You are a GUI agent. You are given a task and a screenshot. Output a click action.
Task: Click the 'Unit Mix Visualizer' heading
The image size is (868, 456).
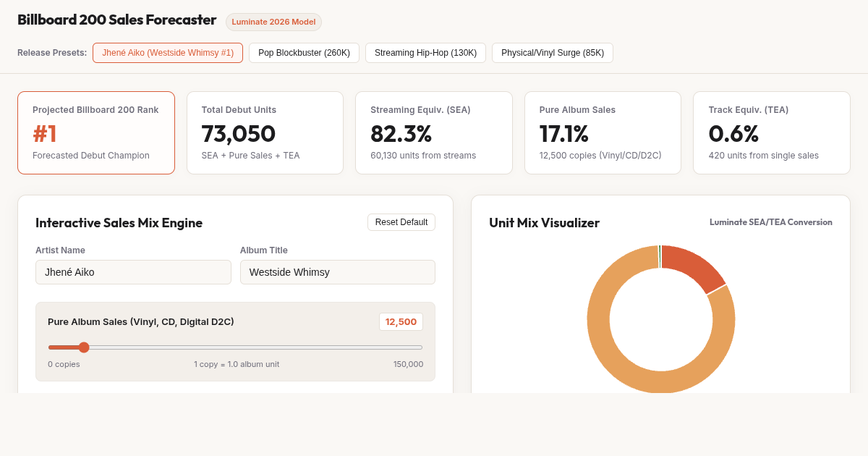point(544,223)
